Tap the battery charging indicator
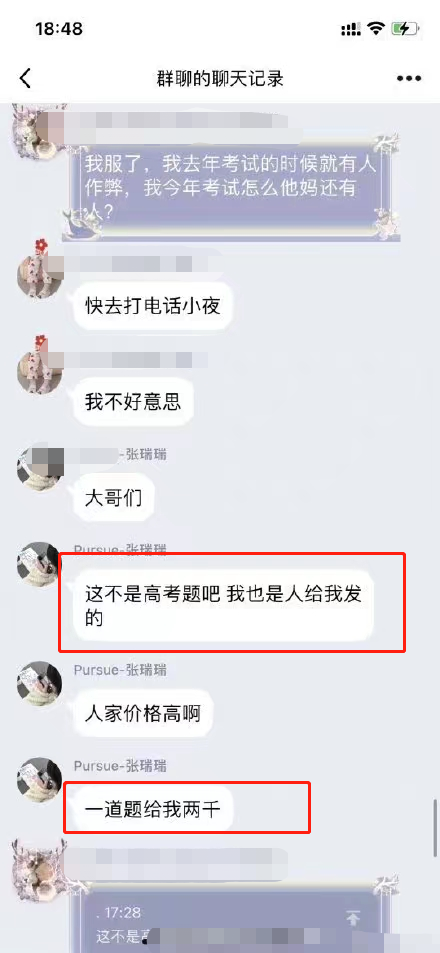 click(405, 29)
